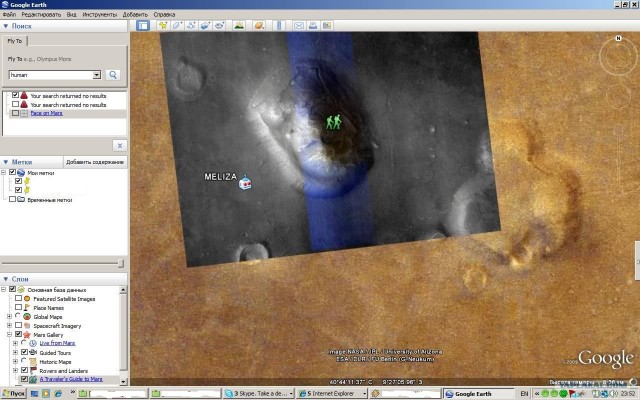Collapse the Мои метки tree node
Image resolution: width=640 pixels, height=400 pixels.
4,173
